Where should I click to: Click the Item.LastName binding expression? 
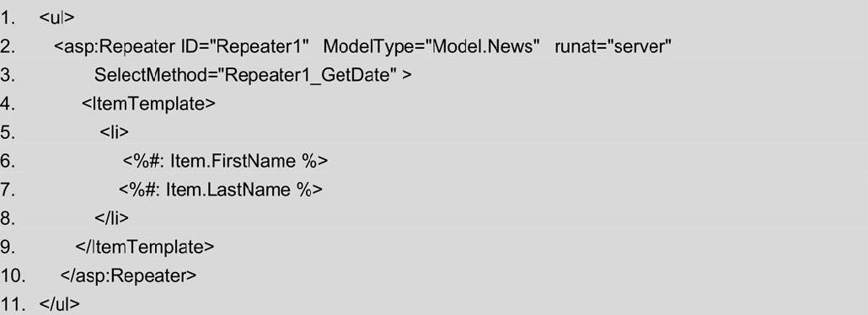[x=220, y=190]
